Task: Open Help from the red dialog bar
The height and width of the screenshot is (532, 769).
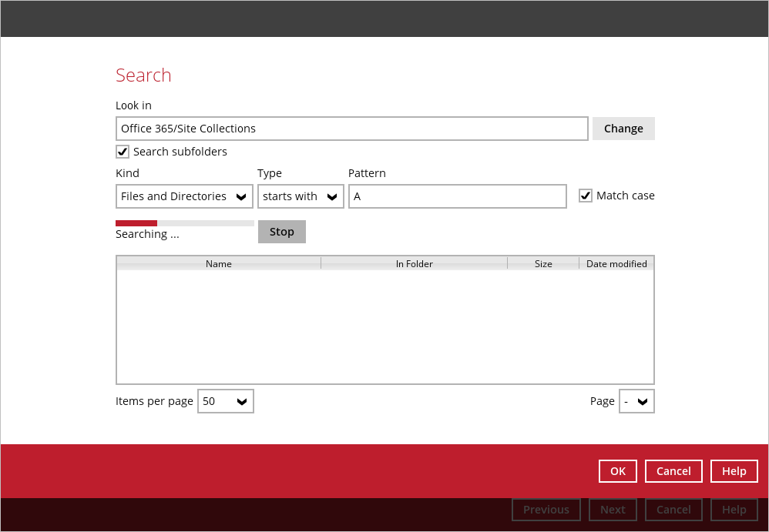Action: pos(734,471)
